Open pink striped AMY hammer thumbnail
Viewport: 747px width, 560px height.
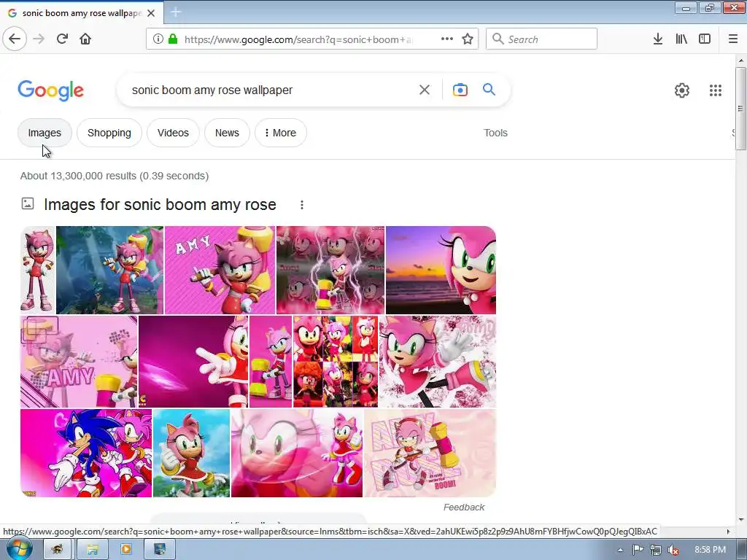pos(220,270)
